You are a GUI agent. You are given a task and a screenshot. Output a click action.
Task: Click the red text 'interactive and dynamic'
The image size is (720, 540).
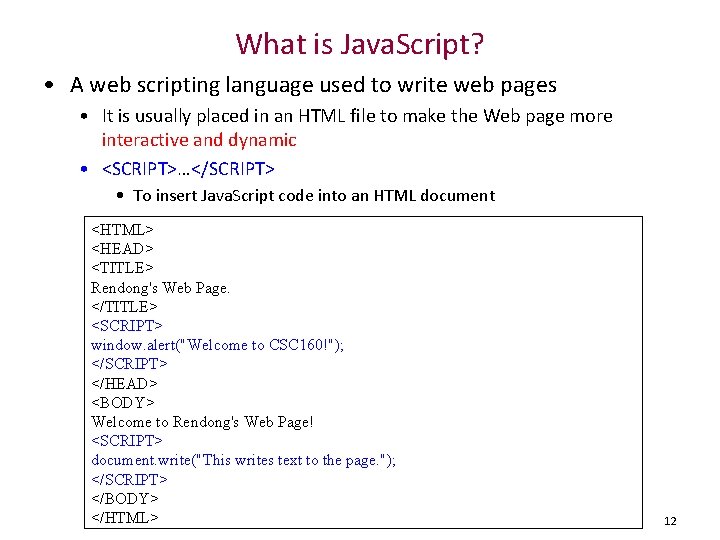199,140
